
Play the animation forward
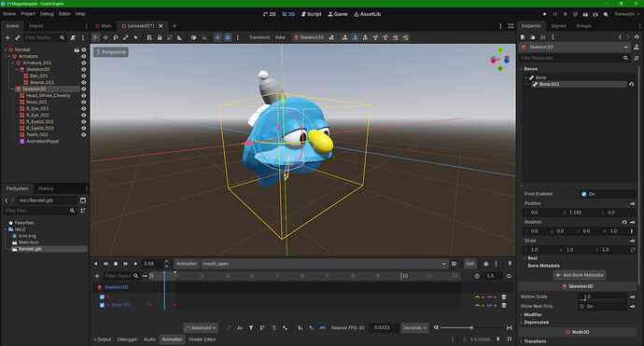point(135,264)
